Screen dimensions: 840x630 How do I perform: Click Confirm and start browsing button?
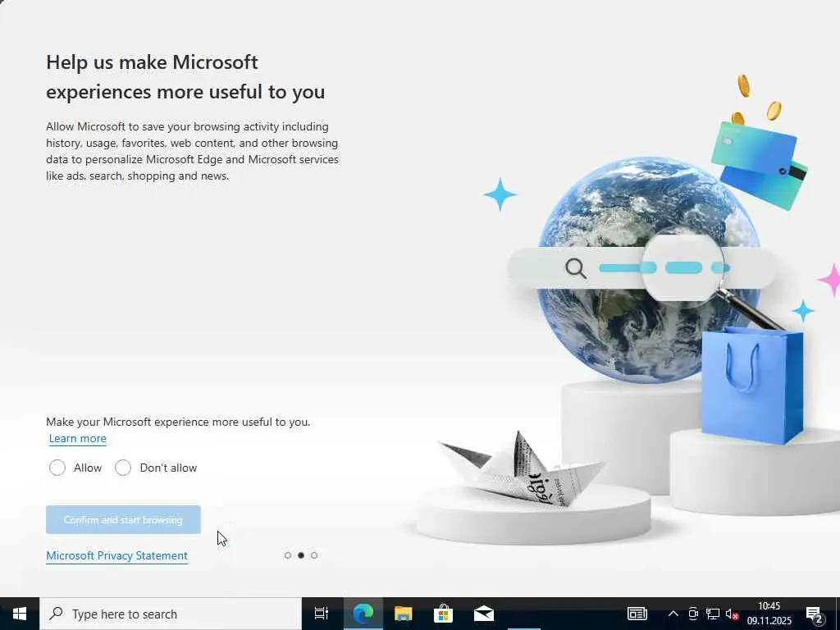coord(123,519)
